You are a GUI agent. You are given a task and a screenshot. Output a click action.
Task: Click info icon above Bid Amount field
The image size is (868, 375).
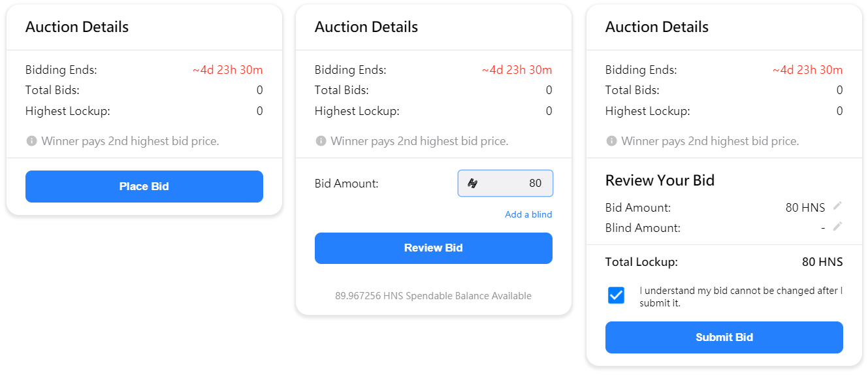tap(321, 141)
